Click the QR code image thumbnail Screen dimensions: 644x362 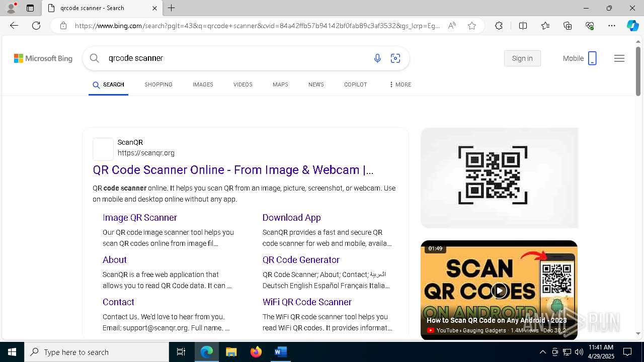tap(499, 178)
